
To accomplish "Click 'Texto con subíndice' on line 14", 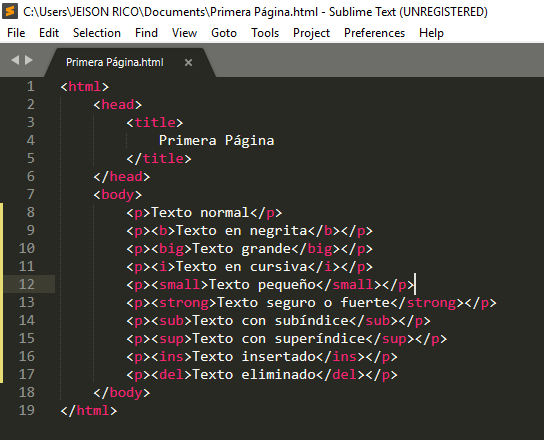I will 270,321.
